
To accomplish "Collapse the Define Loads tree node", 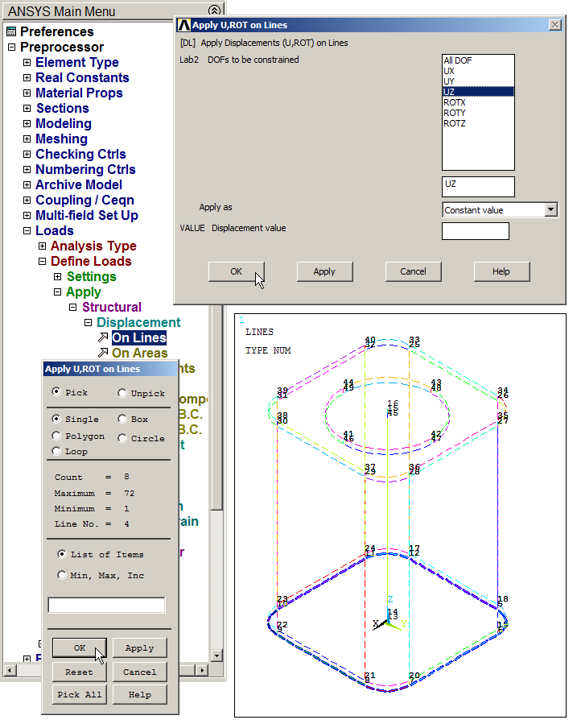I will coord(43,262).
